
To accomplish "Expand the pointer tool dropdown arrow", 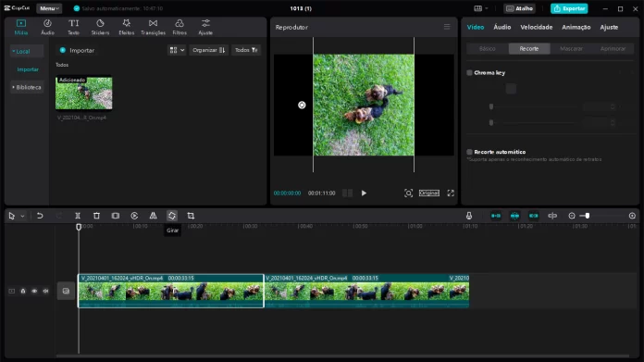I will 22,216.
